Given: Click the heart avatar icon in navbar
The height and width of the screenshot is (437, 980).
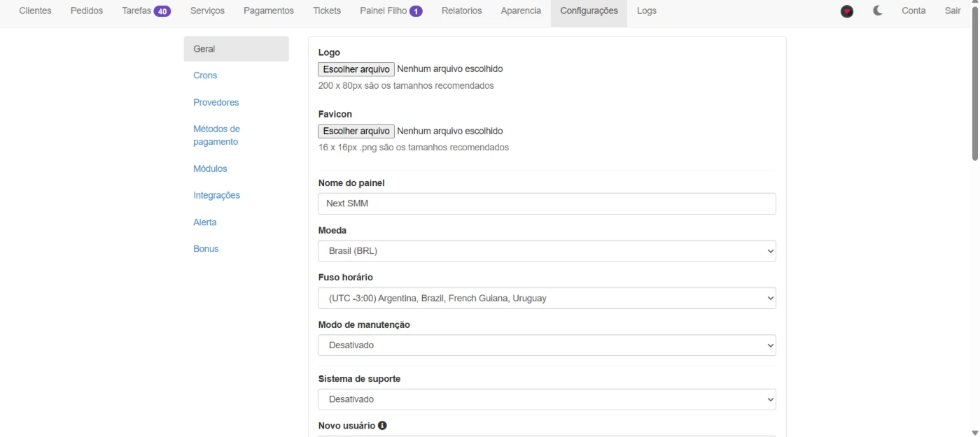Looking at the screenshot, I should pos(847,11).
